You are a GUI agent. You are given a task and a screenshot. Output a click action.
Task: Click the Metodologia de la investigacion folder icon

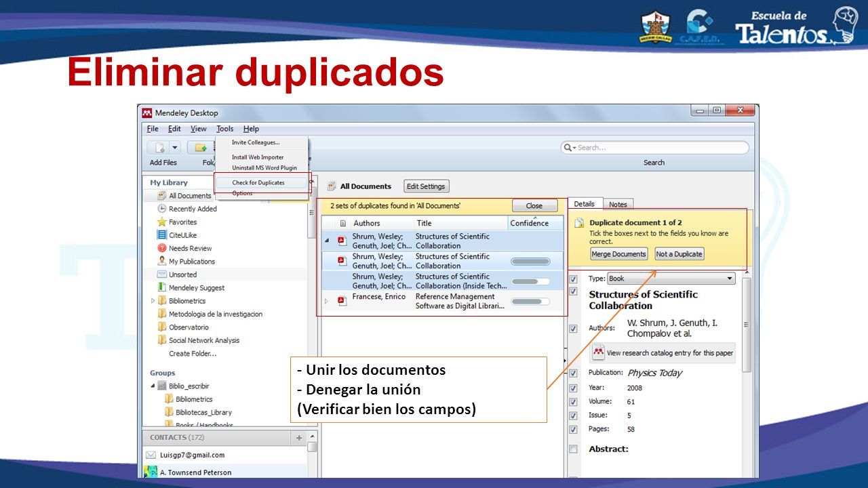pyautogui.click(x=162, y=314)
